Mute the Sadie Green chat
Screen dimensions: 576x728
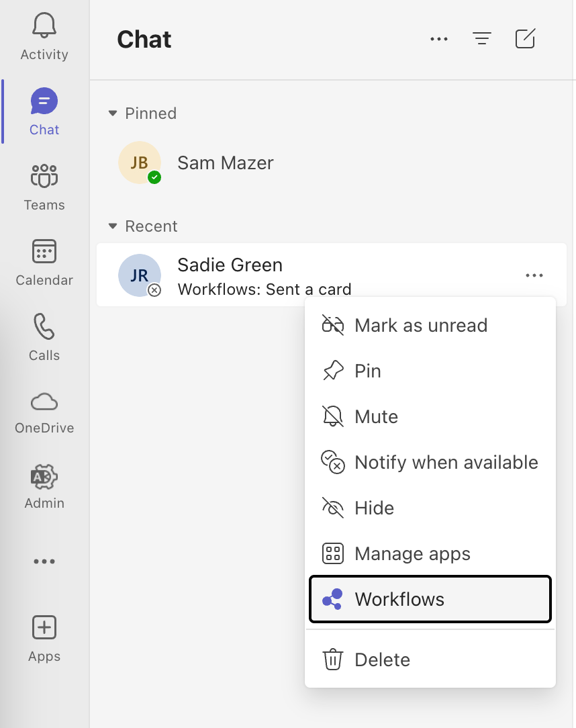coord(376,417)
